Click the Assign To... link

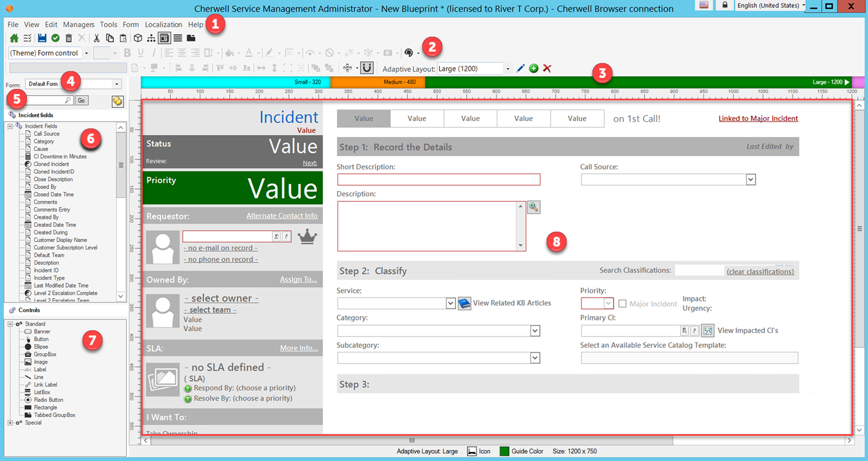(x=299, y=279)
